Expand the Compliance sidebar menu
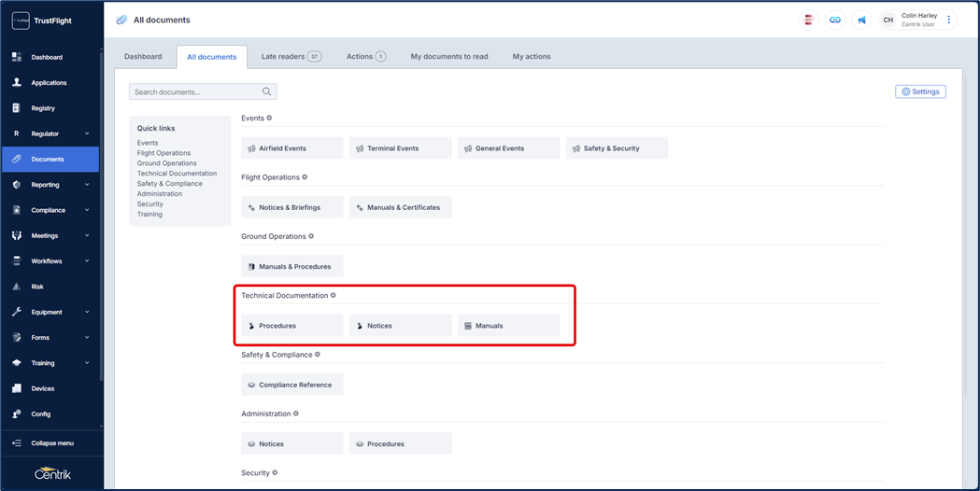980x491 pixels. click(87, 210)
